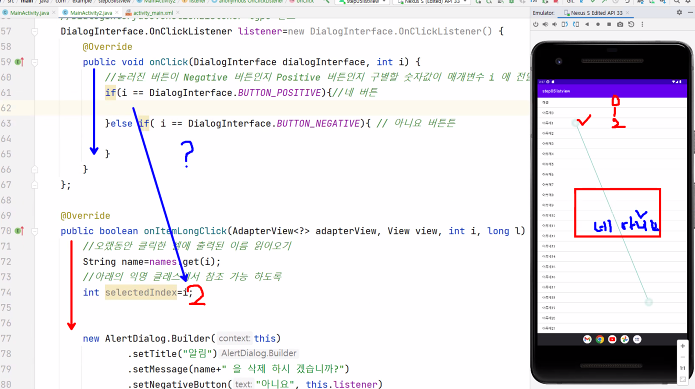The image size is (695, 389).
Task: Click the emulator power button icon
Action: point(536,24)
